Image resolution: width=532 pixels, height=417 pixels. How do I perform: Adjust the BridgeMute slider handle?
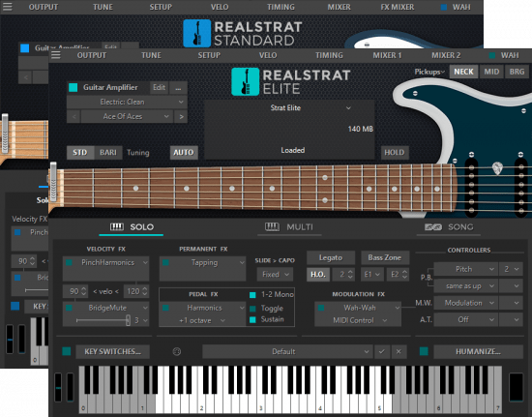click(x=128, y=320)
